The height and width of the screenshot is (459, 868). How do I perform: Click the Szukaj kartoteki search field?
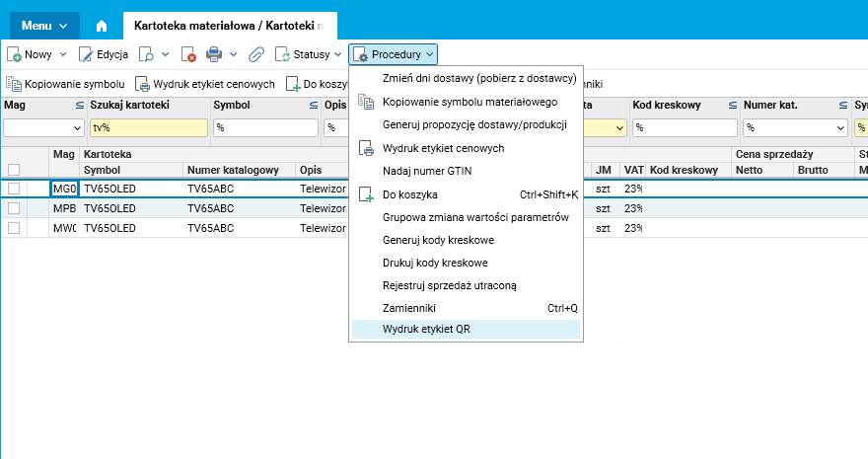click(x=148, y=127)
